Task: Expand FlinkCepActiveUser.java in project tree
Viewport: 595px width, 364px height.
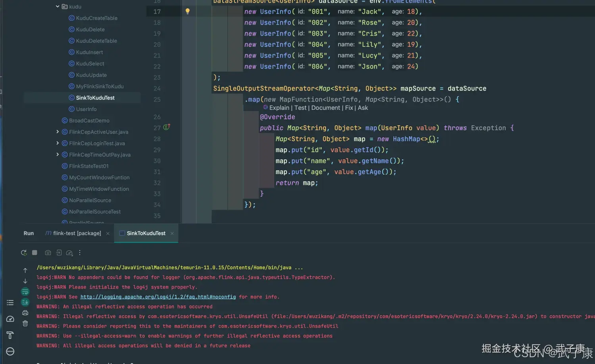Action: click(x=58, y=132)
